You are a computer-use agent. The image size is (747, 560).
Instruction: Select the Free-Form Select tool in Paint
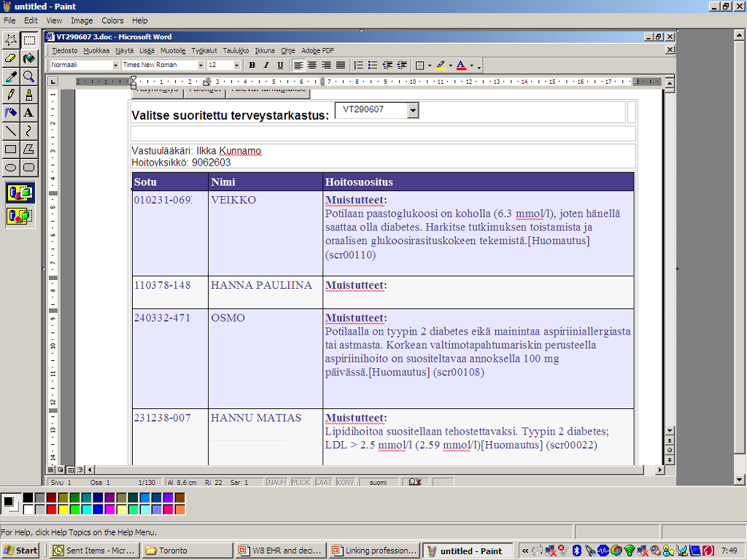(10, 40)
